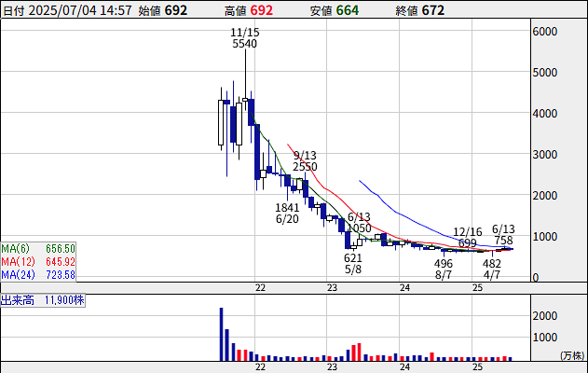This screenshot has width=588, height=373.
Task: Click the 6000 price axis label
Action: [545, 32]
